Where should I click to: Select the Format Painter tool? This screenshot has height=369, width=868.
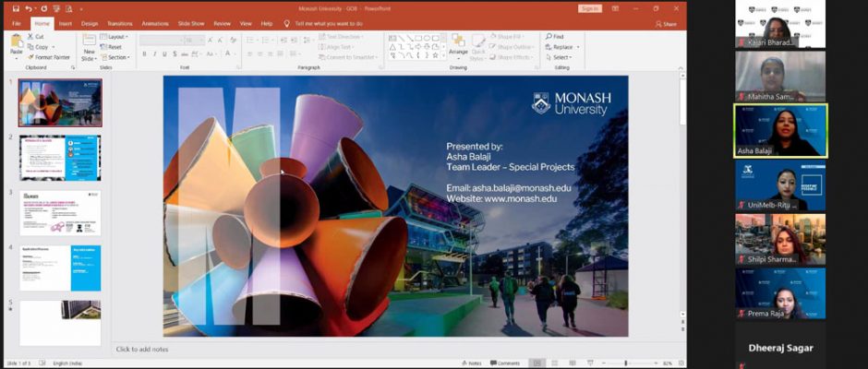pos(48,57)
